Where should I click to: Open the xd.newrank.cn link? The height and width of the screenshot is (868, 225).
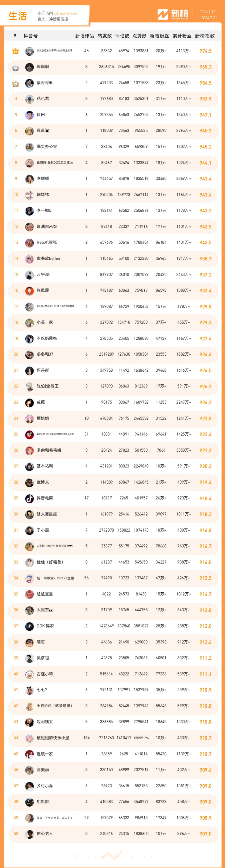65,14
